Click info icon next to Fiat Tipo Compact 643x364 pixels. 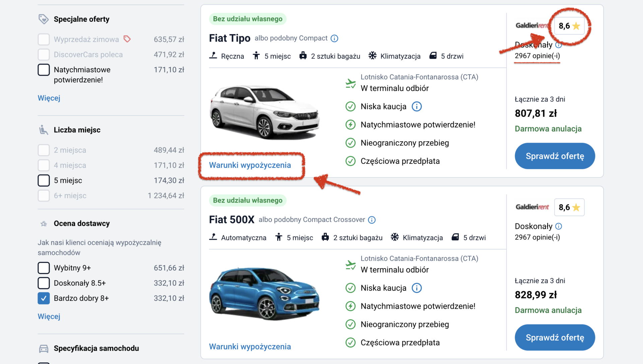334,39
